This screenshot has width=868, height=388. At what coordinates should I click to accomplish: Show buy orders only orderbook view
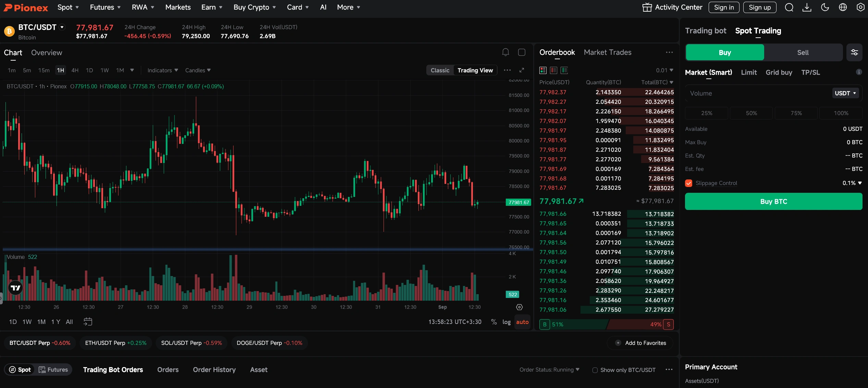564,70
